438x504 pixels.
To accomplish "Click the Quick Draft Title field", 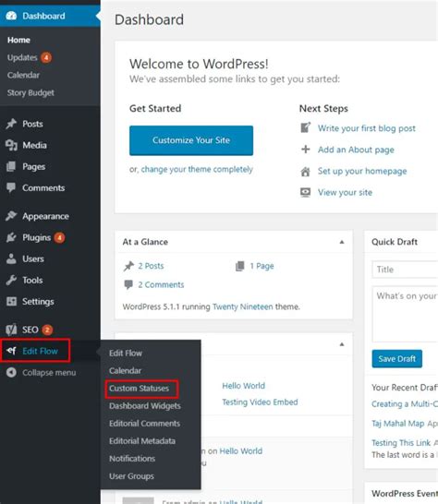I will [x=405, y=270].
